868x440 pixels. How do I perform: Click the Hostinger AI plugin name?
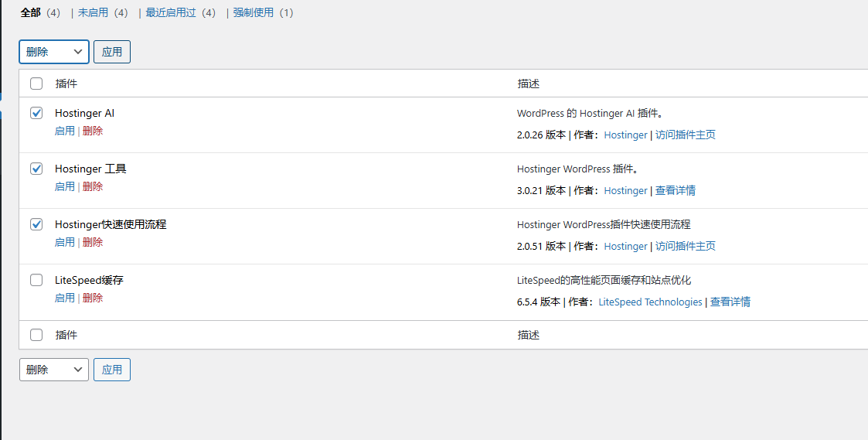pos(85,113)
